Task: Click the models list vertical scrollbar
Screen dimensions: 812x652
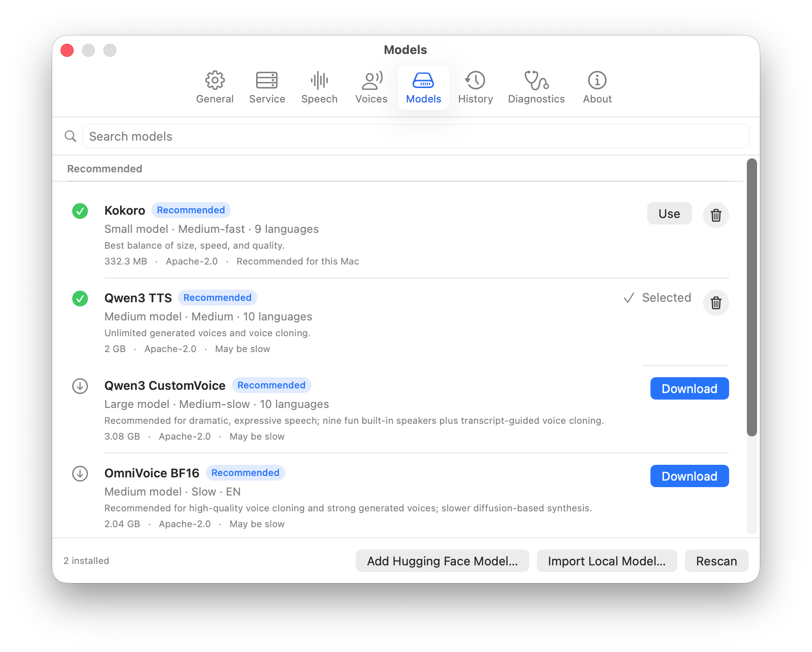Action: 752,297
